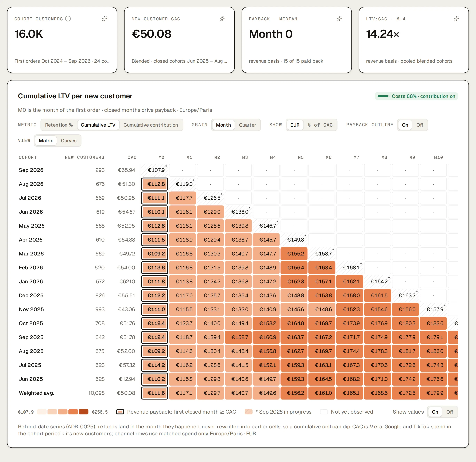Set grain to Quarter
This screenshot has height=462, width=476.
(247, 125)
